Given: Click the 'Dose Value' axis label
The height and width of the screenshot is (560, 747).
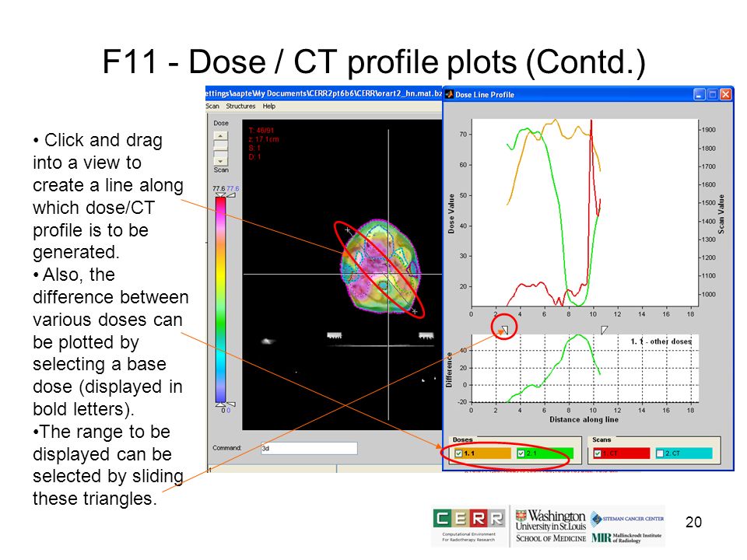Looking at the screenshot, I should [451, 214].
